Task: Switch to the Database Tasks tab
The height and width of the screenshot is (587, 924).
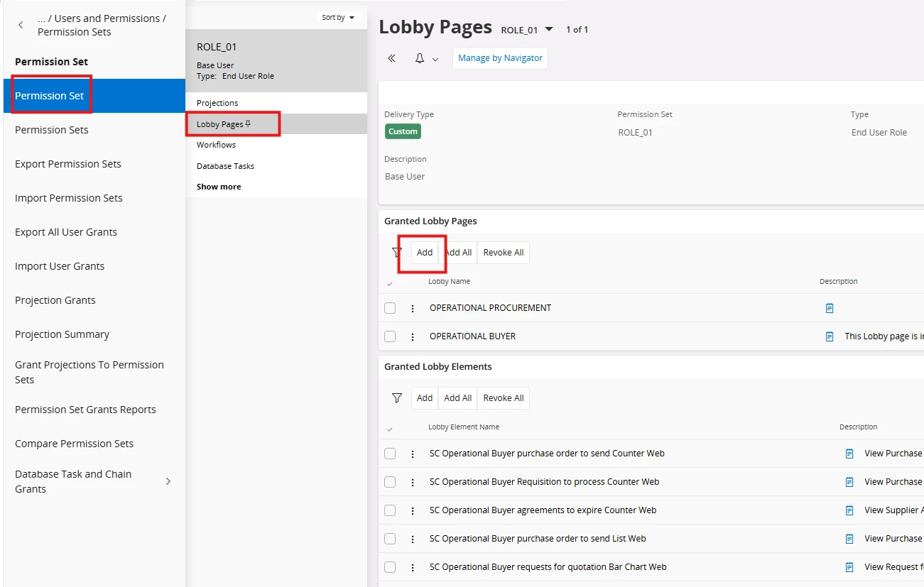Action: pos(276,166)
